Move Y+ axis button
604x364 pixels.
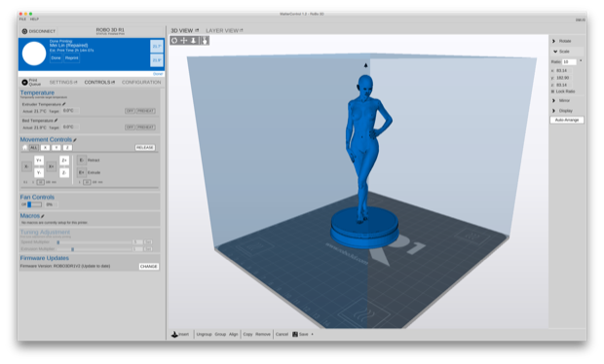39,160
